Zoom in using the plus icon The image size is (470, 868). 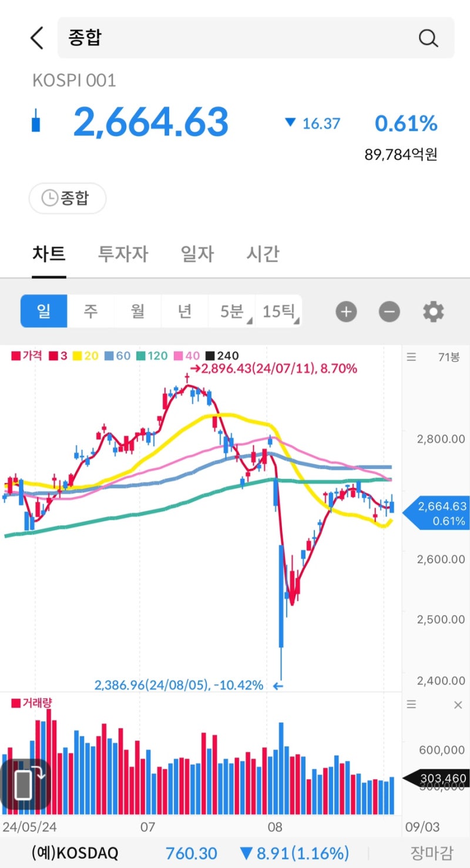coord(346,311)
